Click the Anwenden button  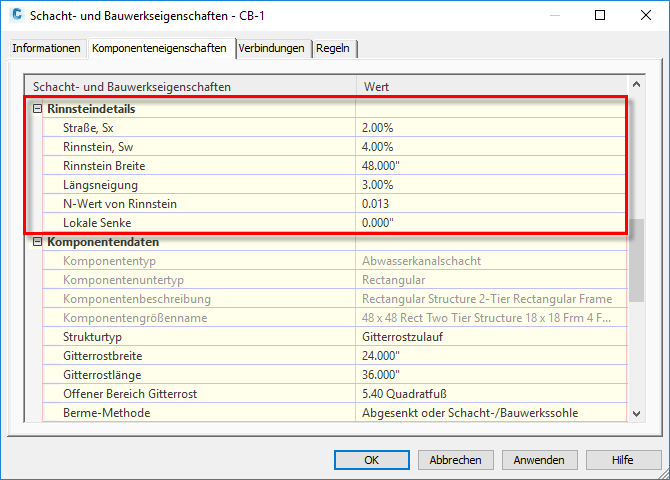pyautogui.click(x=539, y=460)
